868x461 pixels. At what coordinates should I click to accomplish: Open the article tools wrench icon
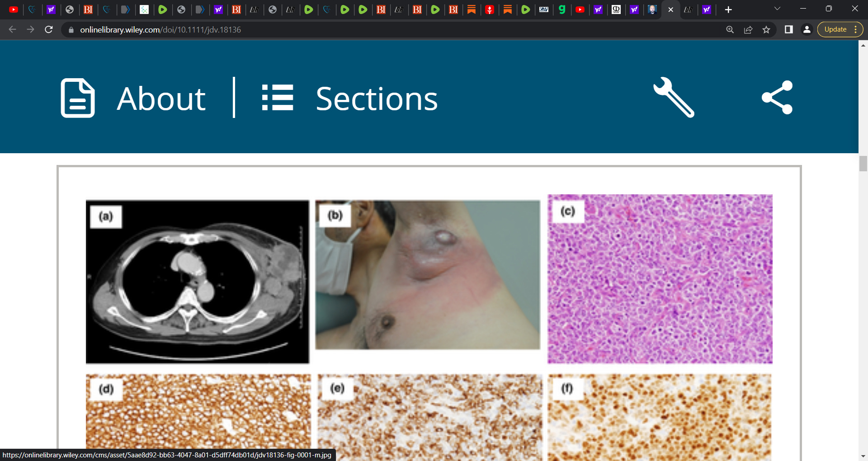[674, 97]
